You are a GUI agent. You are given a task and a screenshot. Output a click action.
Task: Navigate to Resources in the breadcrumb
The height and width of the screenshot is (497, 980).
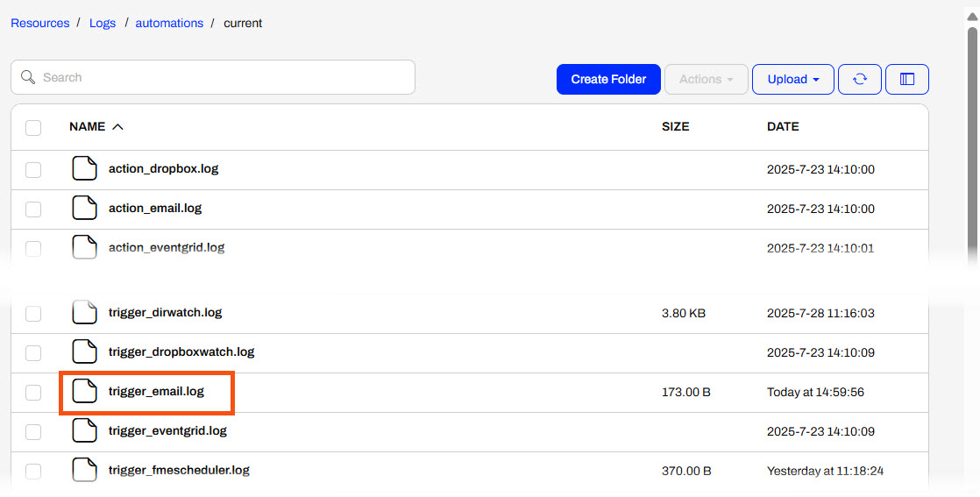point(39,23)
